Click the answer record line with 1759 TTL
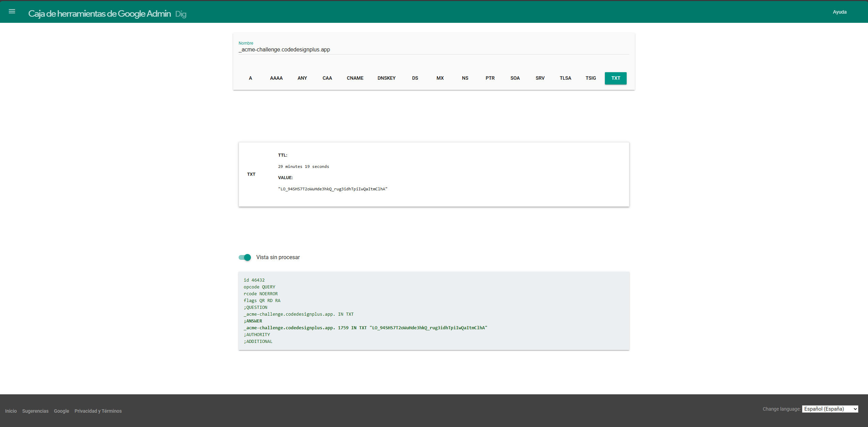This screenshot has width=868, height=427. [366, 328]
